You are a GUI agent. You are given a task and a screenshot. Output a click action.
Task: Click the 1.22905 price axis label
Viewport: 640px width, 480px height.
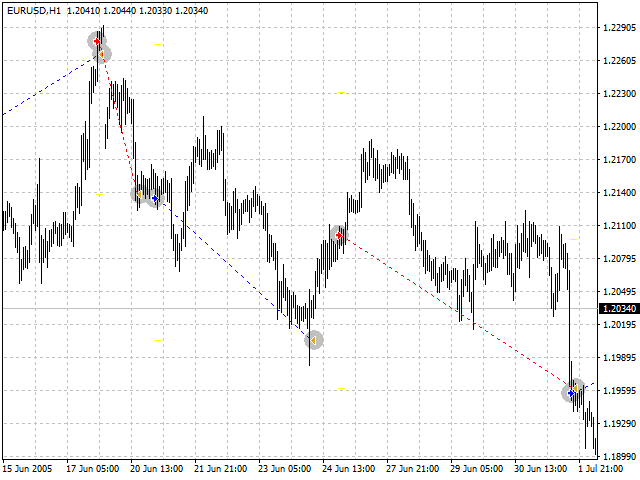619,28
